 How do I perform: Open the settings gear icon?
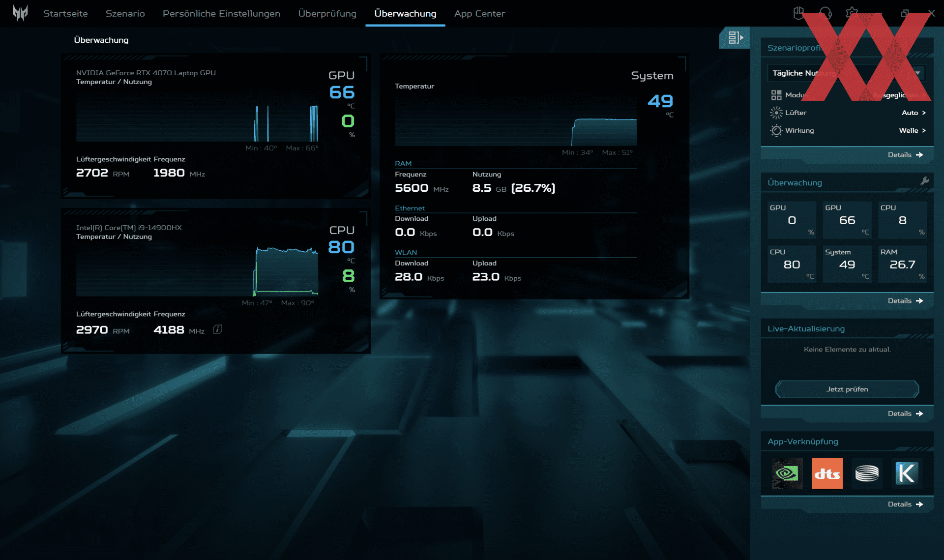852,13
